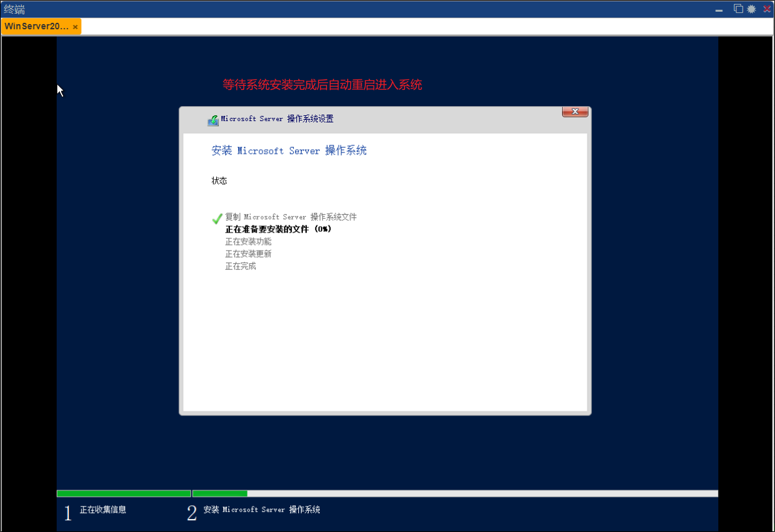Click the restore window icon in 终端 title bar
Viewport: 775px width, 532px height.
(738, 8)
